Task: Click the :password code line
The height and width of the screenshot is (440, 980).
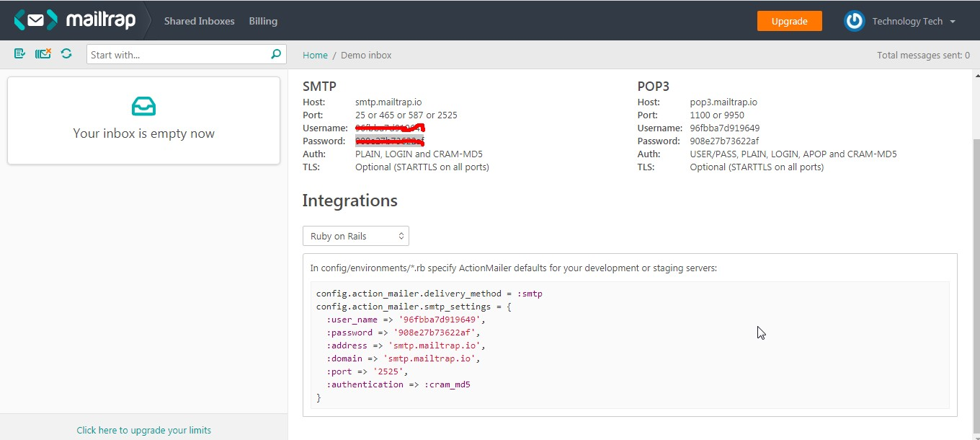Action: point(404,333)
